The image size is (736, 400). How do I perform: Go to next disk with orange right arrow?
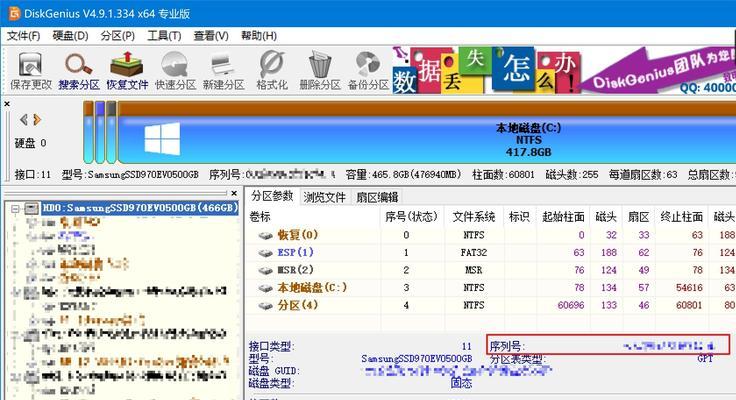(x=37, y=120)
